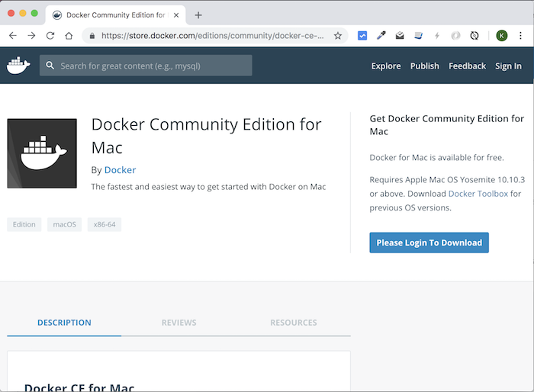Click the yellow minimize window button
Image resolution: width=534 pixels, height=392 pixels.
click(x=23, y=13)
